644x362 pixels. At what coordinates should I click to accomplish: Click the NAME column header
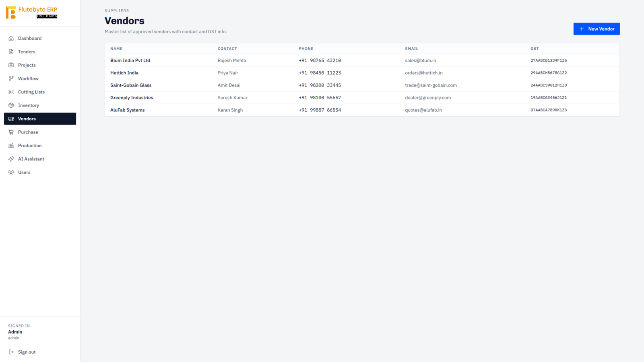pos(116,49)
